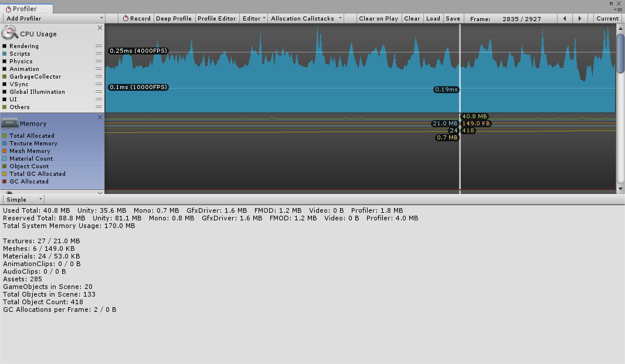
Task: Click the VSync reorder handle
Action: (98, 84)
